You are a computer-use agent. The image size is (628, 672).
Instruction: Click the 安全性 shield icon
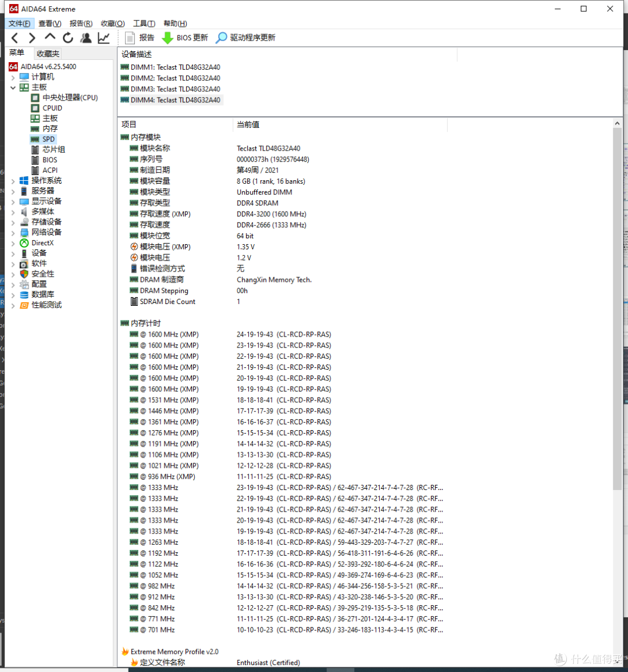(24, 274)
